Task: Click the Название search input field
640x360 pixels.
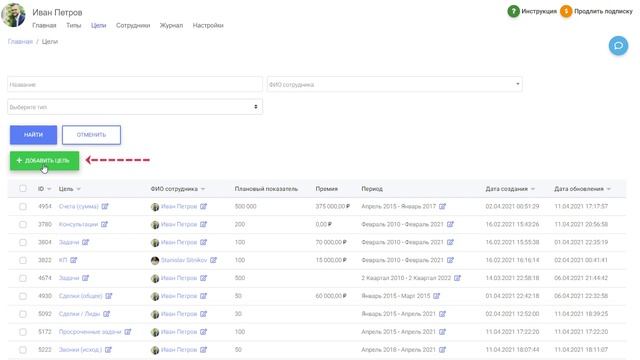Action: [135, 84]
